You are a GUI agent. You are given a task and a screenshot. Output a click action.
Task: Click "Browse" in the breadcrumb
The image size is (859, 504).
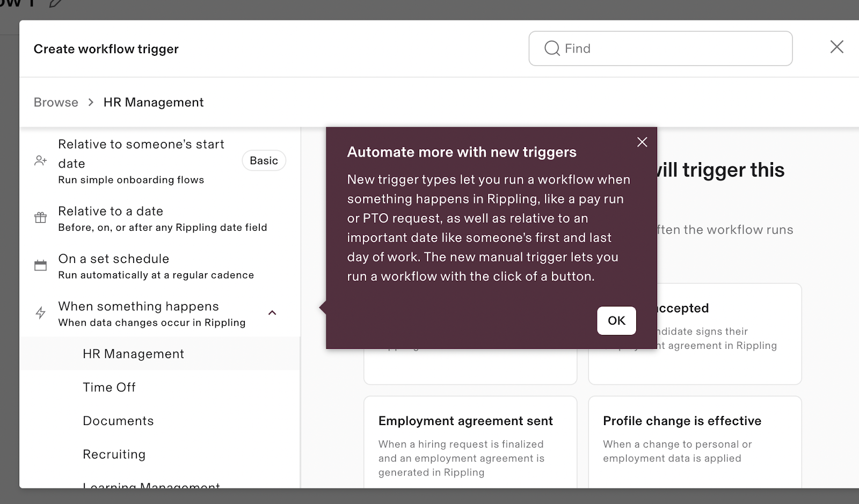[x=55, y=102]
